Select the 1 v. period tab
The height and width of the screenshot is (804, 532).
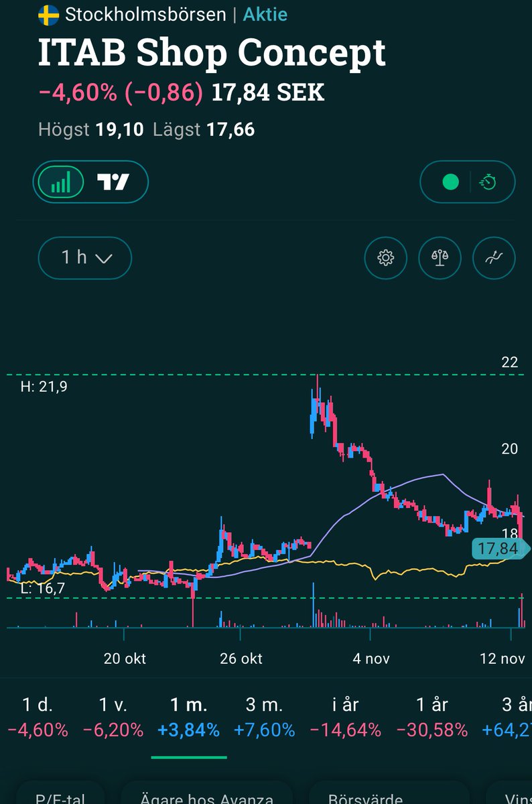click(x=113, y=717)
